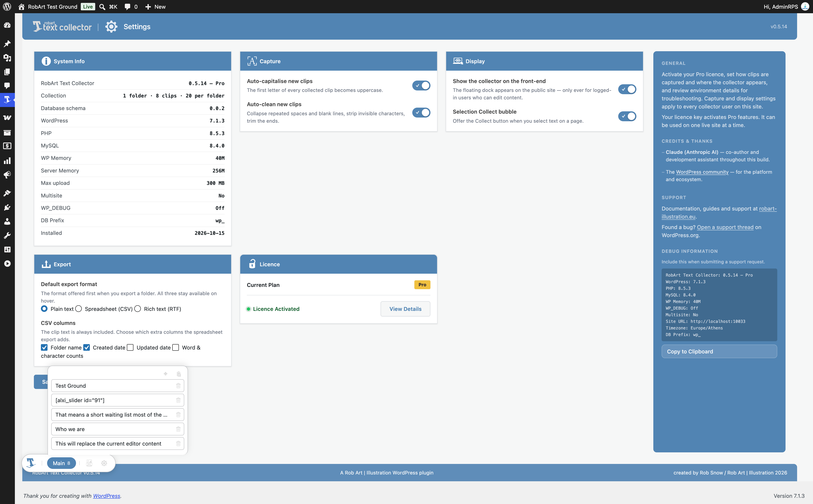Open the Users sidebar icon
The width and height of the screenshot is (813, 504).
7,221
